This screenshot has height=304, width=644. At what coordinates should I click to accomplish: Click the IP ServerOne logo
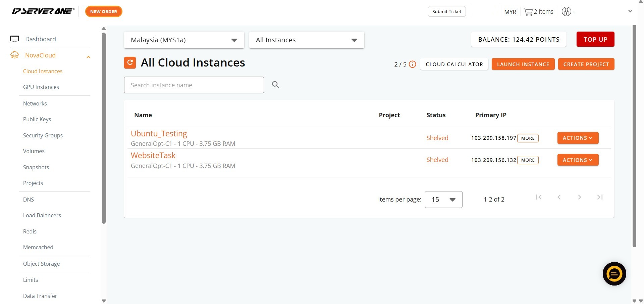pyautogui.click(x=43, y=11)
